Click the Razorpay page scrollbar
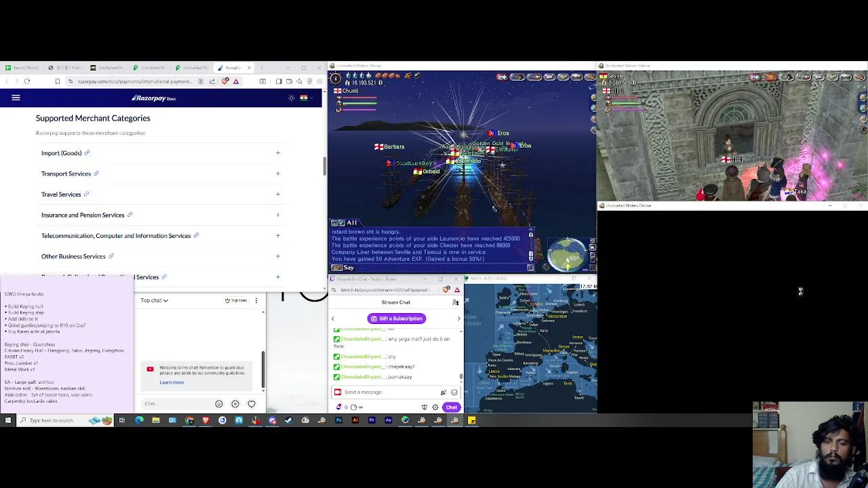This screenshot has height=488, width=868. point(324,165)
